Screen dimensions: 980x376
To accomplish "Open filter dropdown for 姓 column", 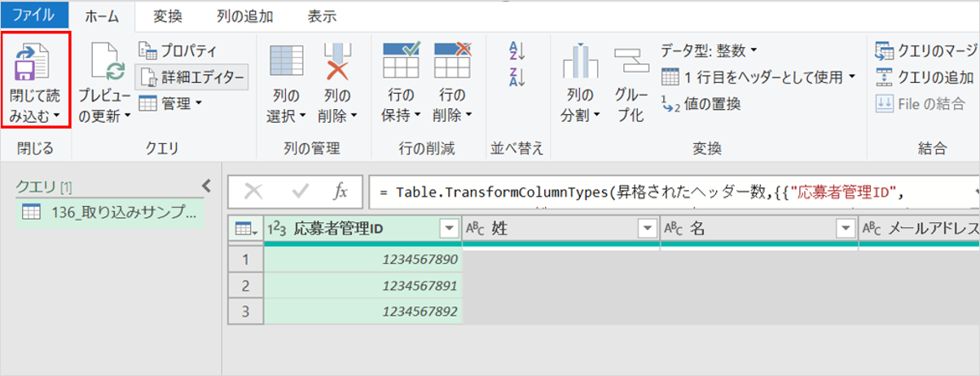I will pyautogui.click(x=648, y=230).
